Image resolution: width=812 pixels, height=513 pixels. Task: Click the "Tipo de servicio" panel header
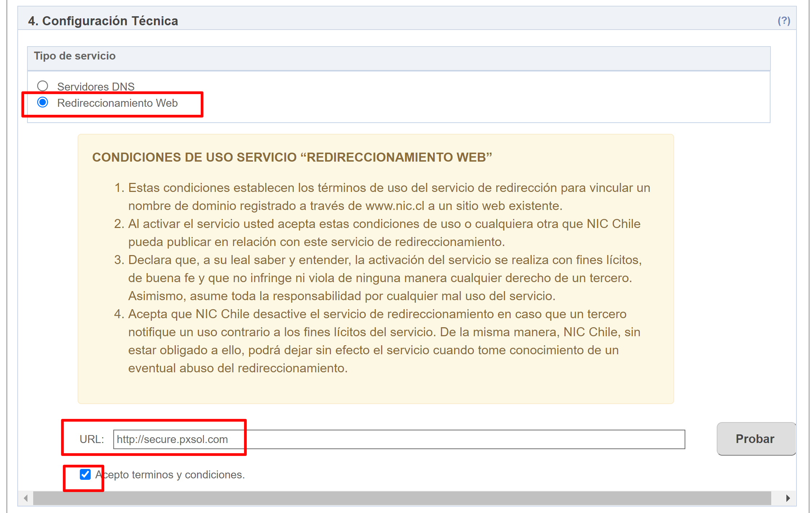point(75,56)
